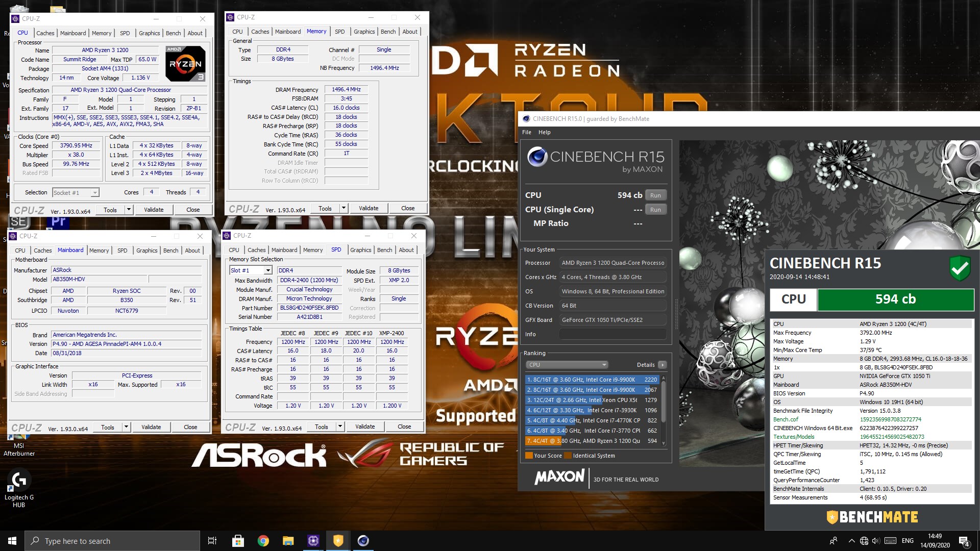Open Task View from the taskbar
The height and width of the screenshot is (551, 980).
tap(212, 541)
